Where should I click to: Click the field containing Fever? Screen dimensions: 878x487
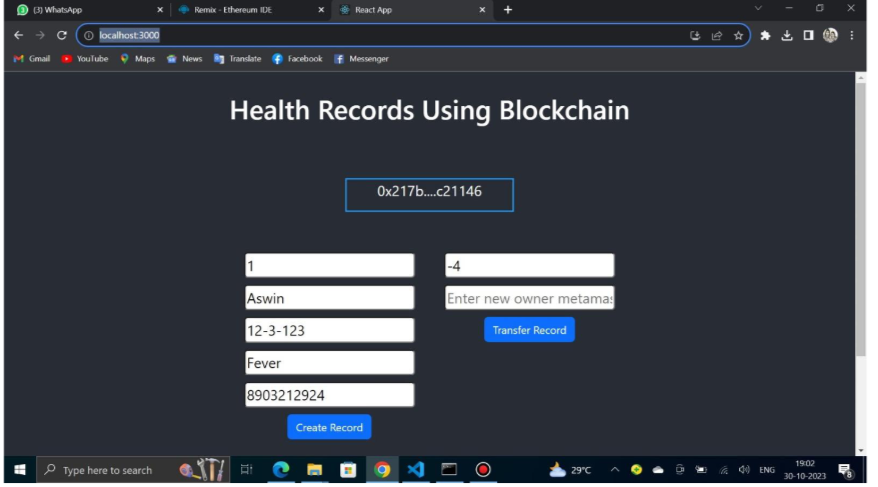click(329, 363)
